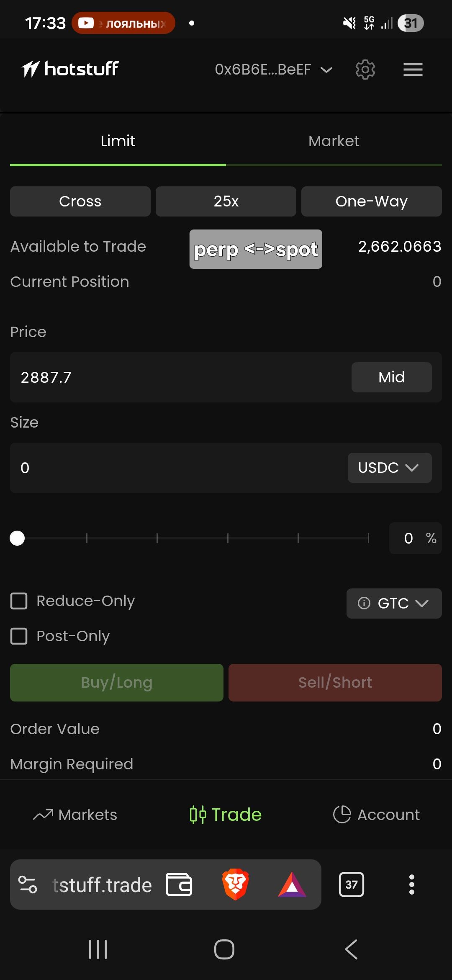Set price using the Mid button
The image size is (452, 980).
391,377
